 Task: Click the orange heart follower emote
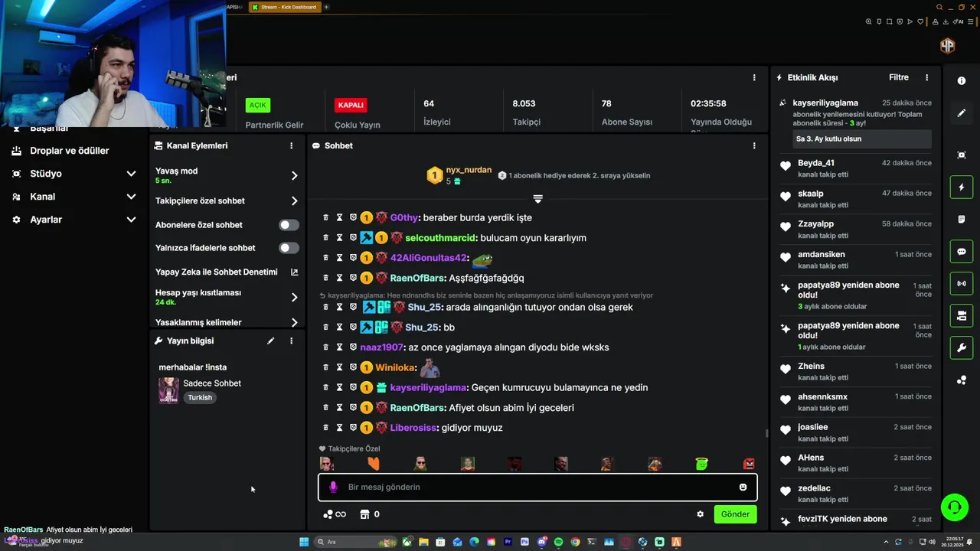pyautogui.click(x=374, y=464)
